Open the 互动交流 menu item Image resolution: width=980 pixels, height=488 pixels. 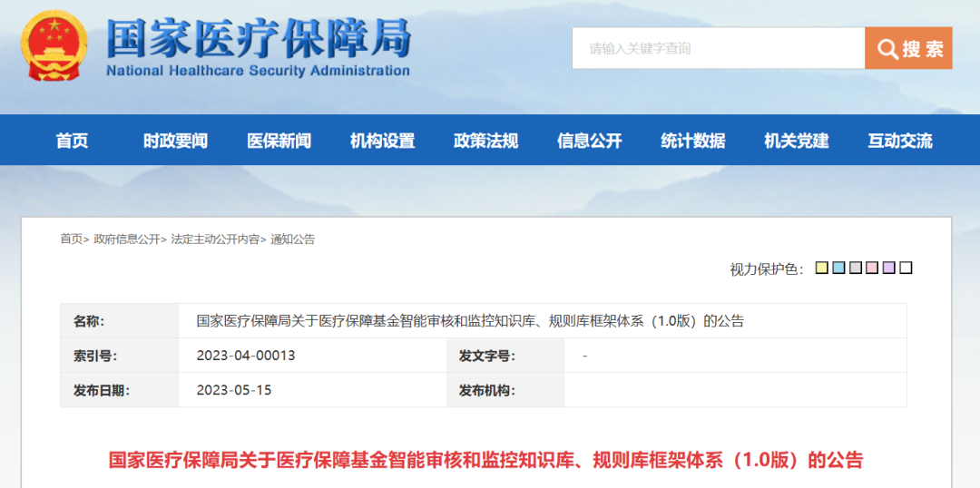[x=900, y=142]
